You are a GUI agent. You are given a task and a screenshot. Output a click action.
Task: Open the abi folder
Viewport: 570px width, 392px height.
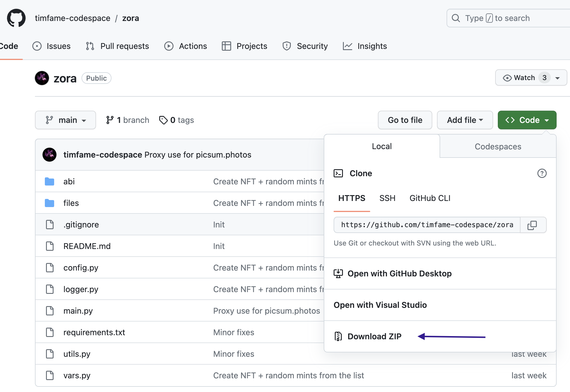click(x=69, y=181)
